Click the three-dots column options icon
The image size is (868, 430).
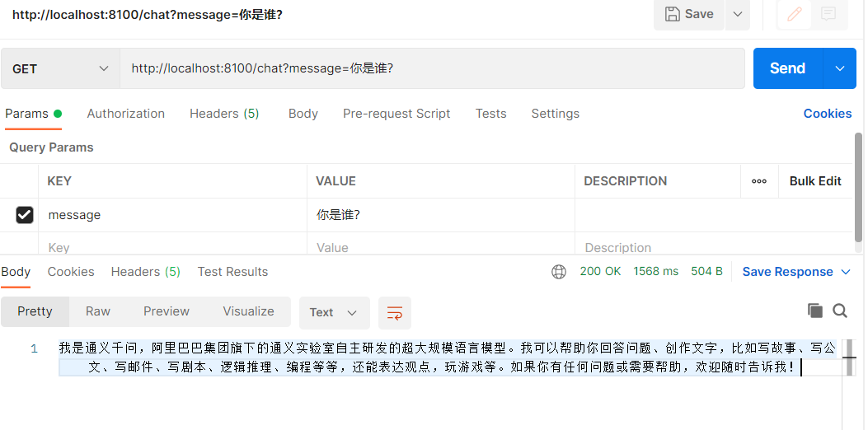click(x=759, y=181)
